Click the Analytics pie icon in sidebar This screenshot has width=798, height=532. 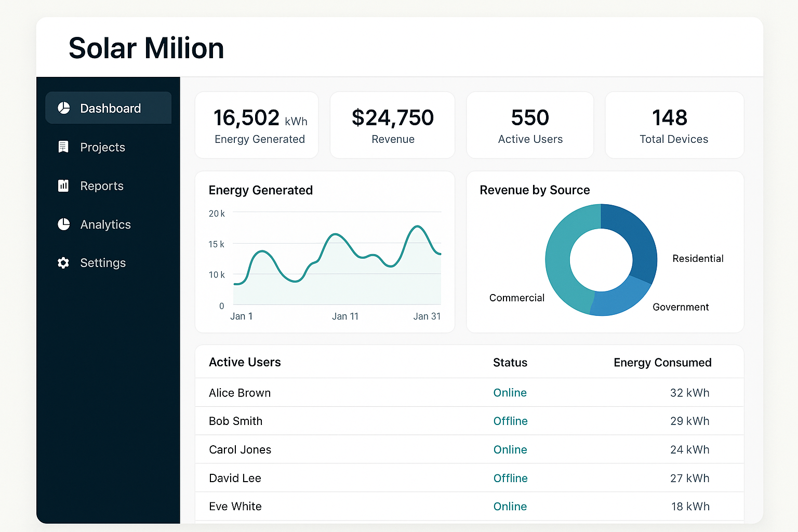63,224
